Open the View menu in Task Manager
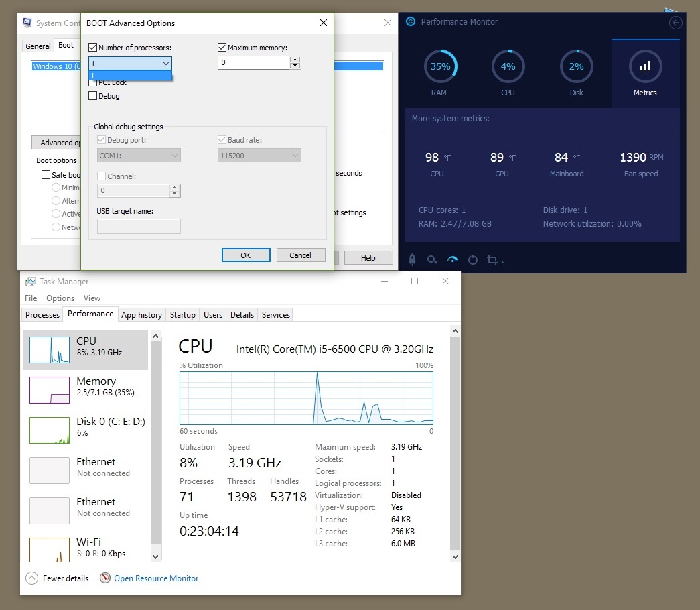 [92, 298]
